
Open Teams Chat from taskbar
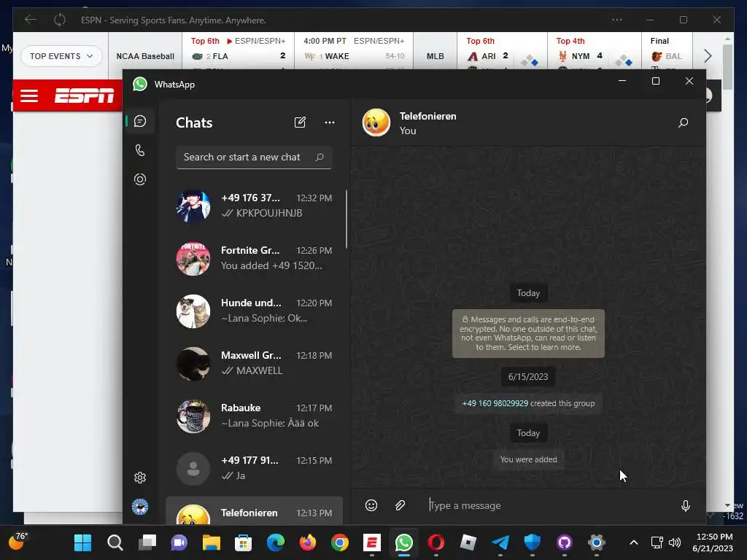coord(179,542)
